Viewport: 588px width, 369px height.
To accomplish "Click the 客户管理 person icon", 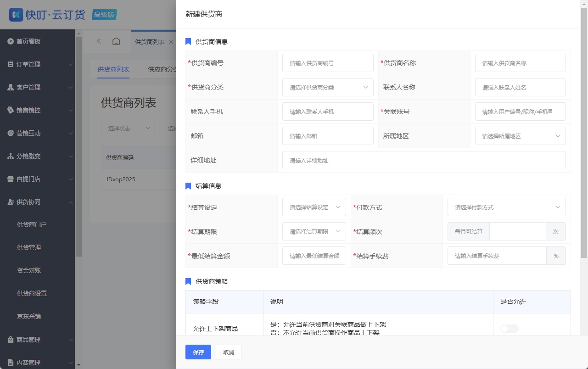I will pos(11,87).
